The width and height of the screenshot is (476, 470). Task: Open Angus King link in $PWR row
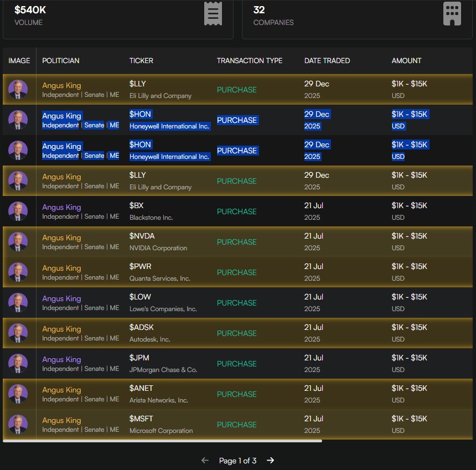tap(61, 268)
